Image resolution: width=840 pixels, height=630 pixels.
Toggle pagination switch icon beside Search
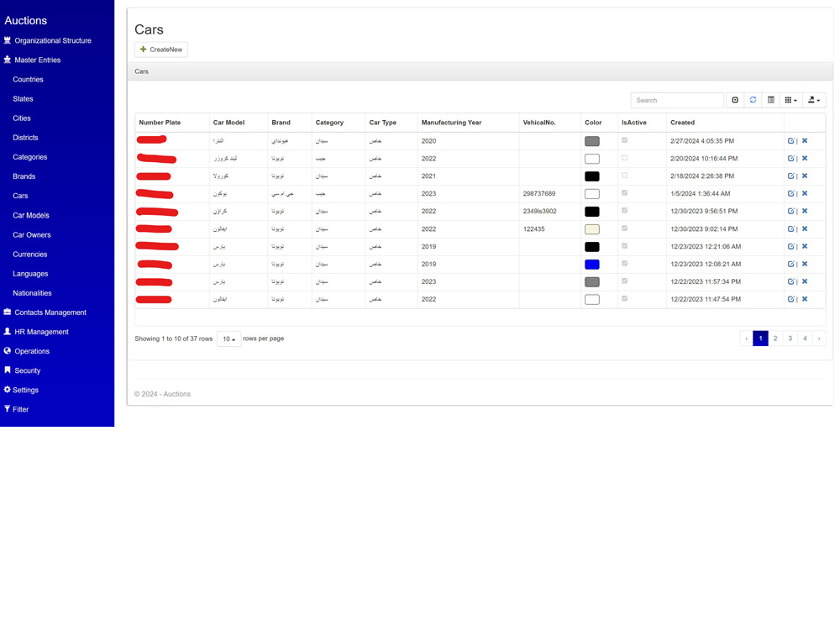click(x=735, y=100)
